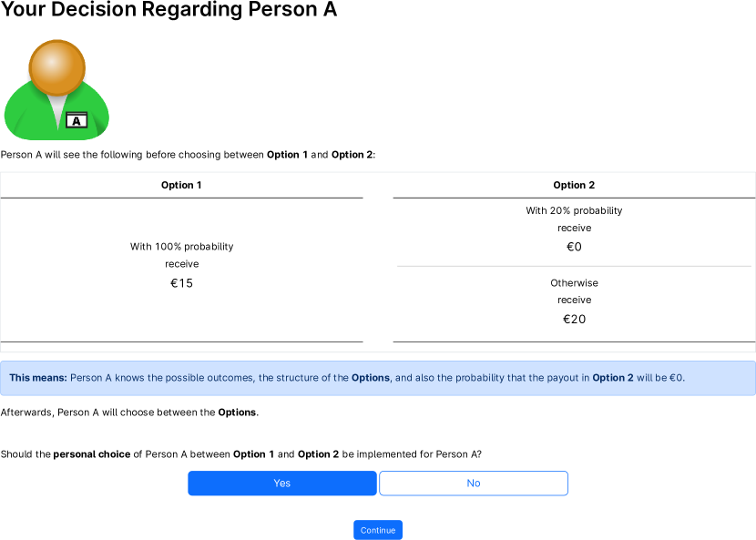
Task: Select 'No' to override Person A's choice
Action: [x=474, y=484]
